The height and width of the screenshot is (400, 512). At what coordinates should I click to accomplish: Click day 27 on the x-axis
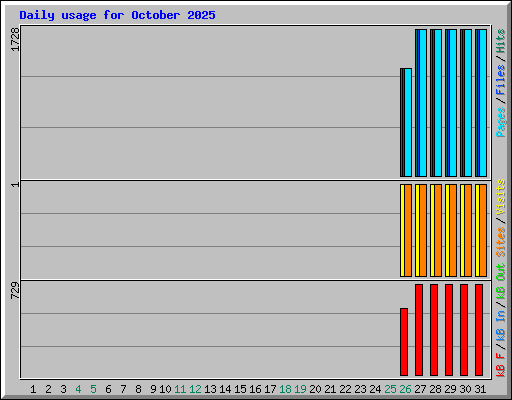pos(420,389)
